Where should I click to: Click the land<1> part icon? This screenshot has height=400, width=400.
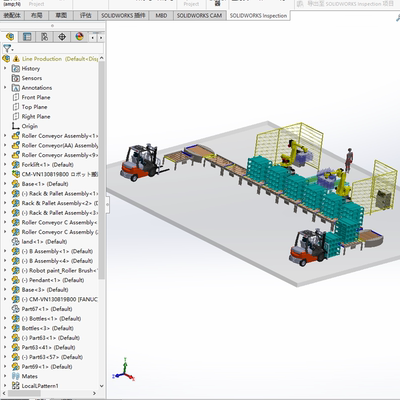(x=16, y=242)
